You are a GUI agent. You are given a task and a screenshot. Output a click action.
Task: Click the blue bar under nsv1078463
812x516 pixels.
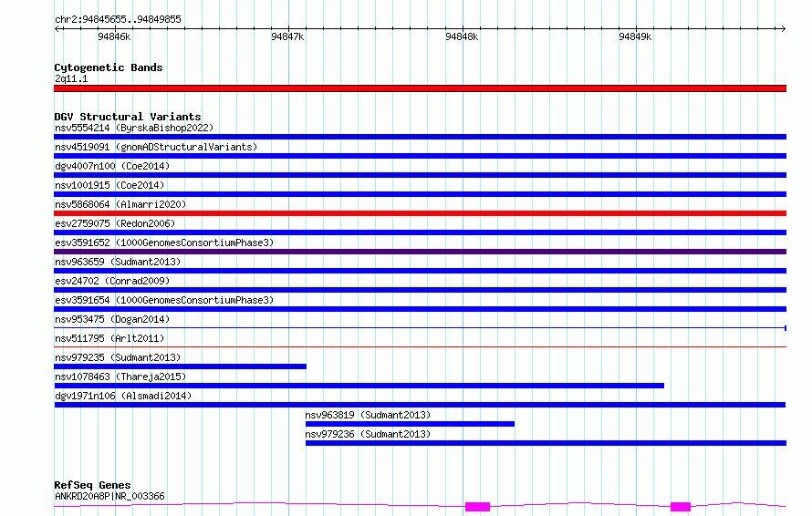pos(359,386)
